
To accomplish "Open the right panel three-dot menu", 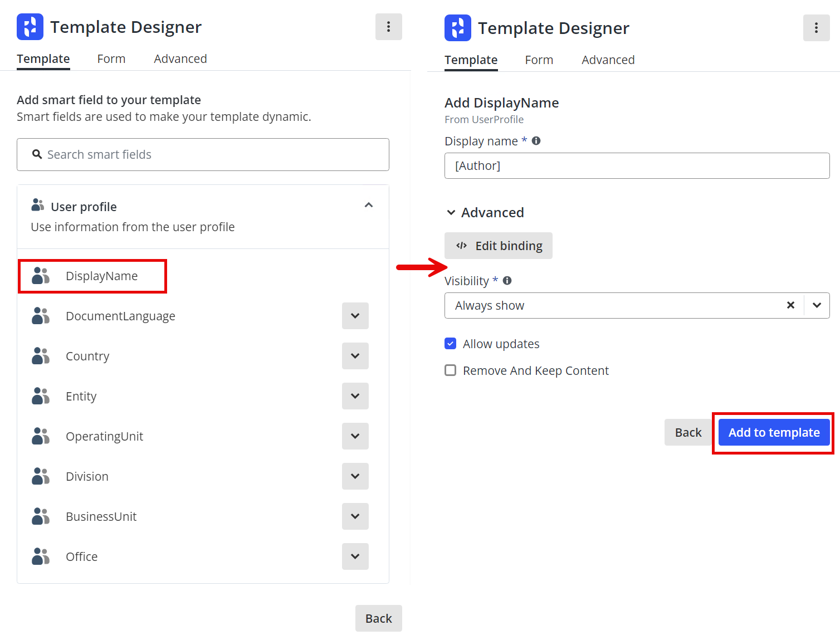I will coord(816,28).
